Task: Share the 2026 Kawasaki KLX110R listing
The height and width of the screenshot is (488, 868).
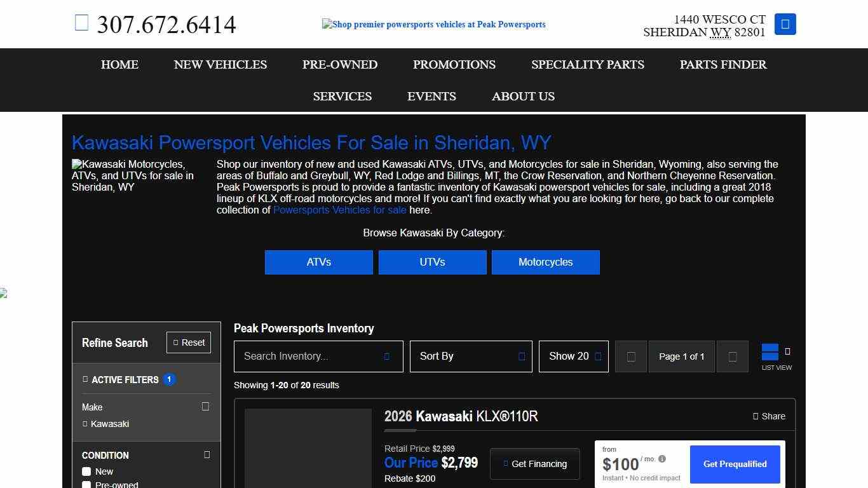Action: click(x=769, y=416)
